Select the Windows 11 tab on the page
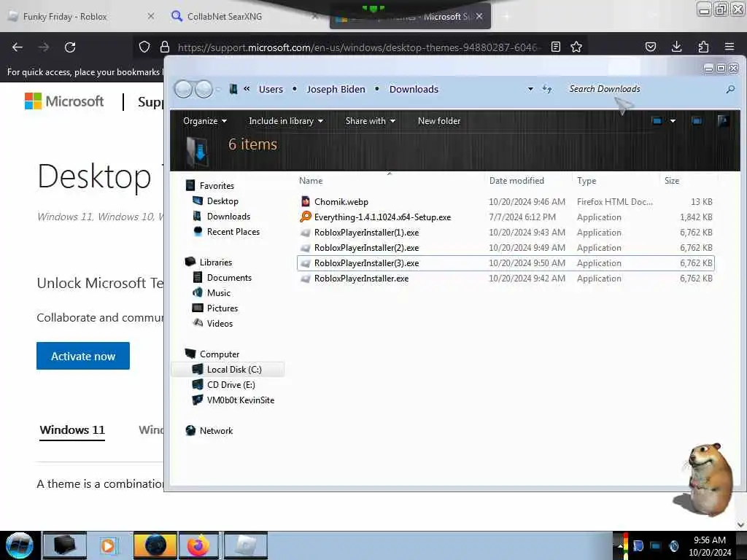Image resolution: width=747 pixels, height=560 pixels. [72, 429]
